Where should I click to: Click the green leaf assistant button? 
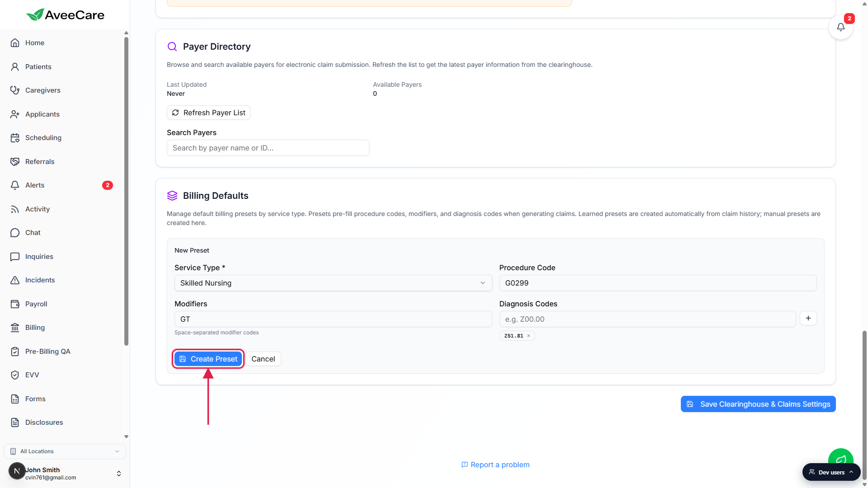click(840, 457)
